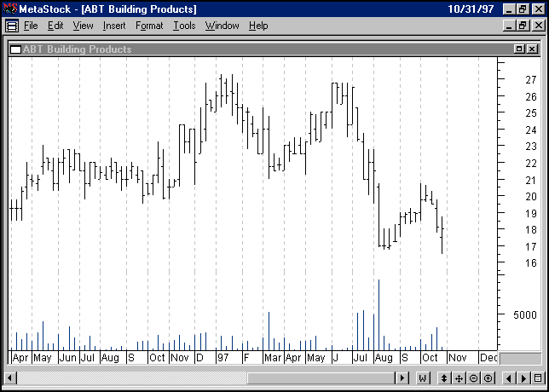Image resolution: width=549 pixels, height=392 pixels.
Task: Click the W weekly periodicity button
Action: [423, 378]
